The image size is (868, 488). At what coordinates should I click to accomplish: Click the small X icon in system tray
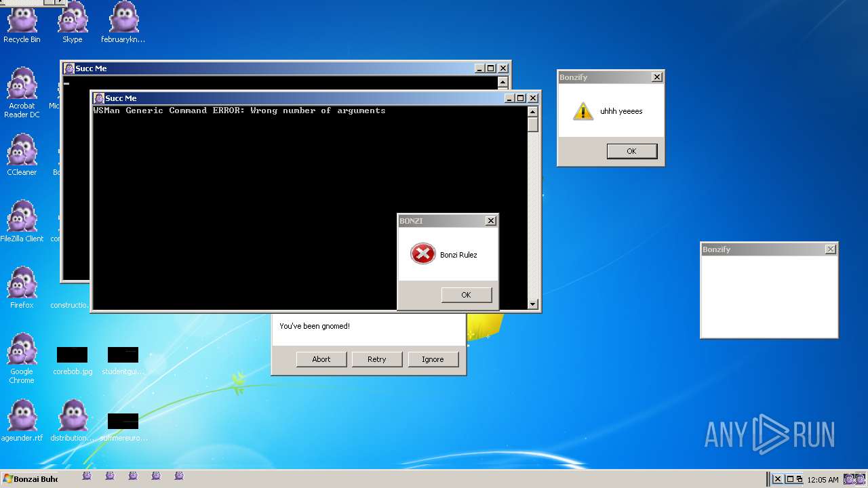(778, 479)
